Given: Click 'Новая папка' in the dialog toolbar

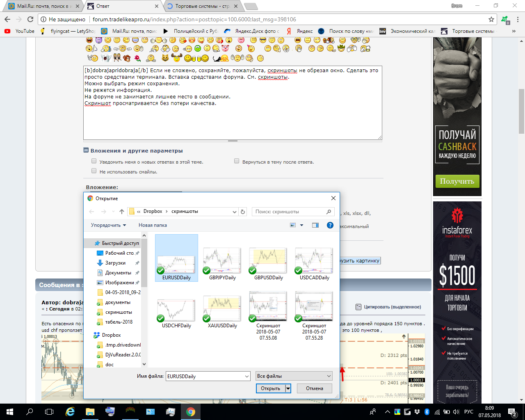Looking at the screenshot, I should click(153, 225).
